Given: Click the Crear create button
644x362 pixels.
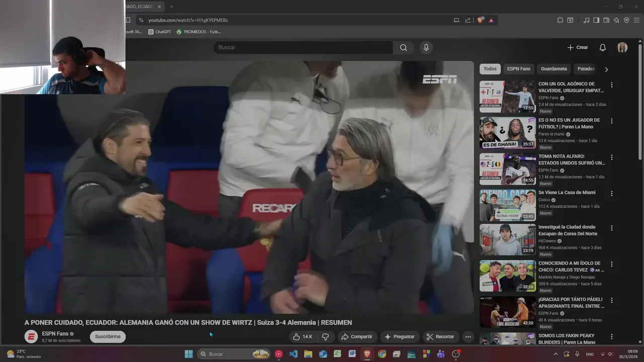Looking at the screenshot, I should [578, 47].
